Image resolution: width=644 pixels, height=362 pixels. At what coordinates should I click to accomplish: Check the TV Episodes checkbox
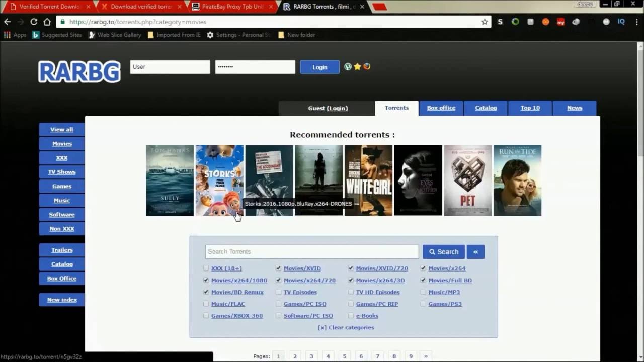coord(278,292)
